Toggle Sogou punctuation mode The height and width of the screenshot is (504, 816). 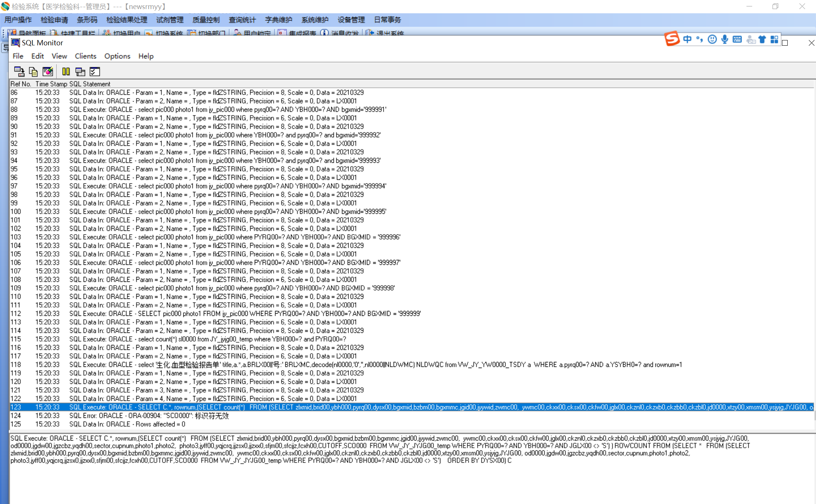(x=700, y=39)
